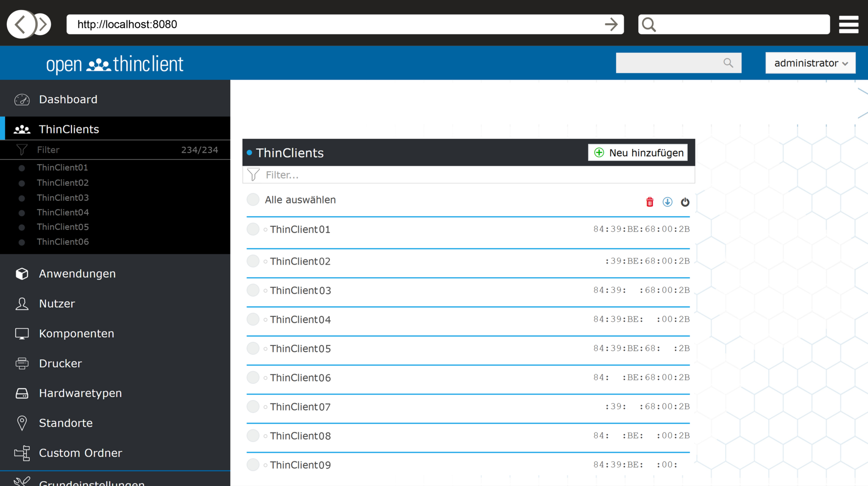Click the blue download icon
The width and height of the screenshot is (868, 486).
(667, 202)
